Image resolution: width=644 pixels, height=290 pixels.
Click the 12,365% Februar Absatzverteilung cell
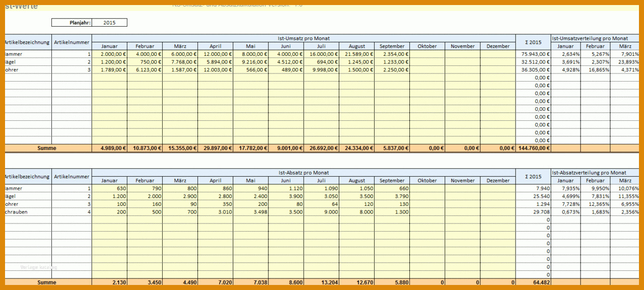[595, 204]
